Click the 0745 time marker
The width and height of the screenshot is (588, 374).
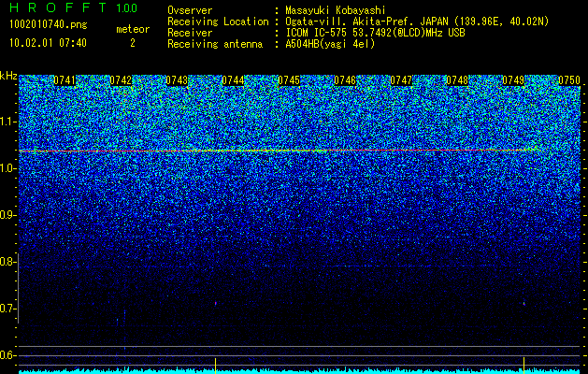[289, 80]
